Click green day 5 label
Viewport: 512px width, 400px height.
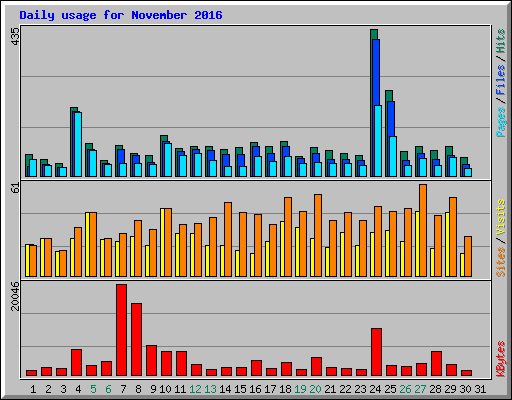pyautogui.click(x=93, y=389)
